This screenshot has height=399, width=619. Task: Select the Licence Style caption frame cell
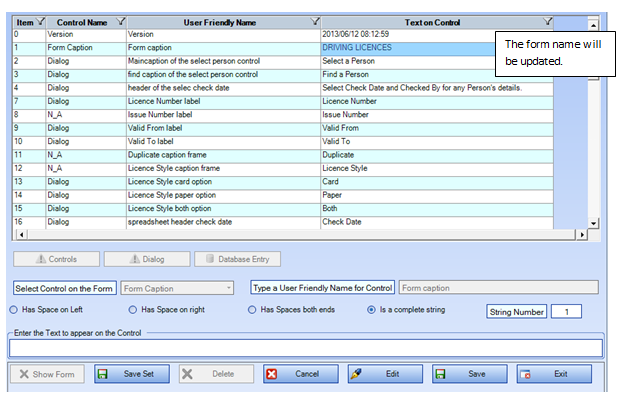[x=223, y=169]
